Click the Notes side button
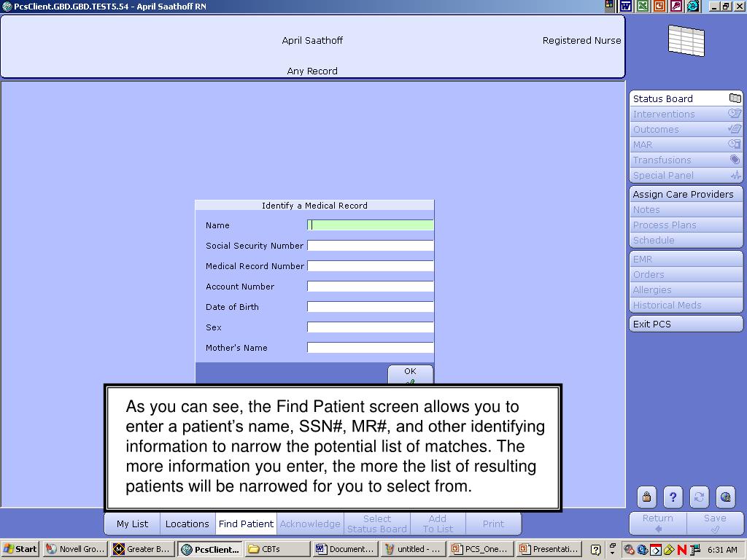 [686, 209]
